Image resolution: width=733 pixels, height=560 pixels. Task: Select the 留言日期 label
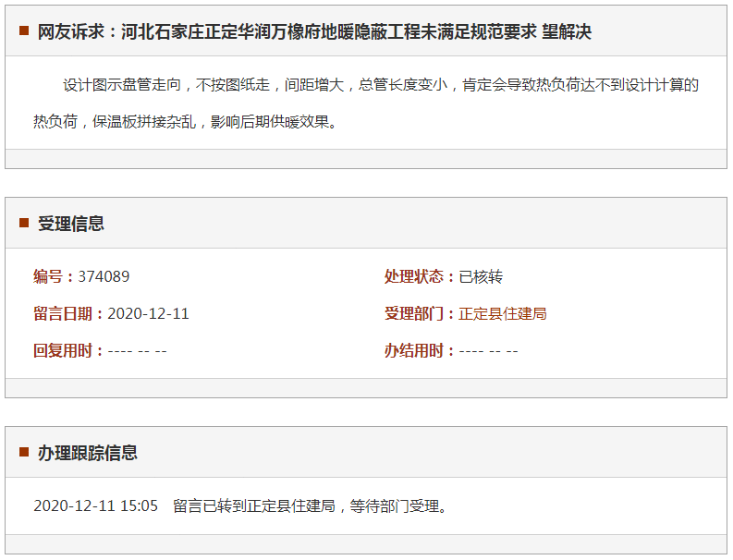(67, 313)
